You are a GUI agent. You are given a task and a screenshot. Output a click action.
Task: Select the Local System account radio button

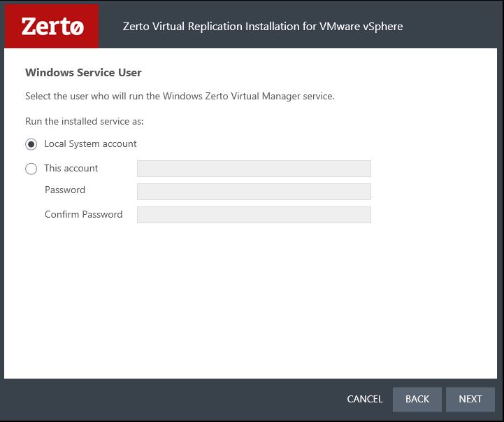coord(31,144)
